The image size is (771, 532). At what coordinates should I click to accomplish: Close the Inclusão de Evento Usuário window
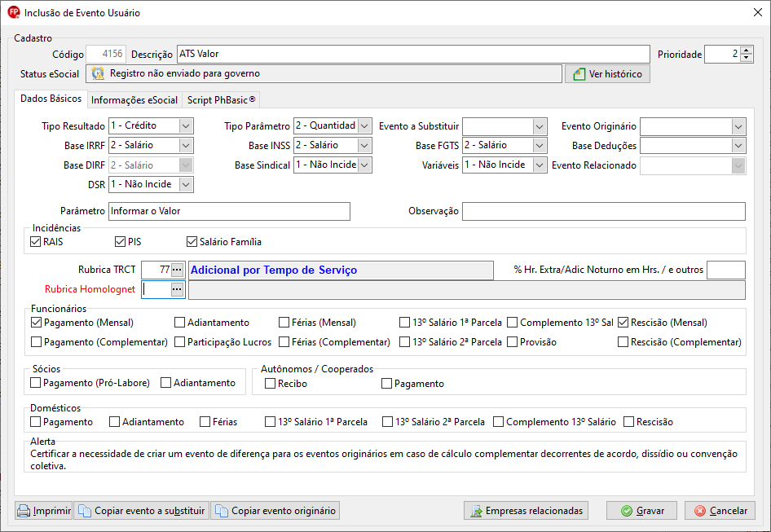coord(758,12)
